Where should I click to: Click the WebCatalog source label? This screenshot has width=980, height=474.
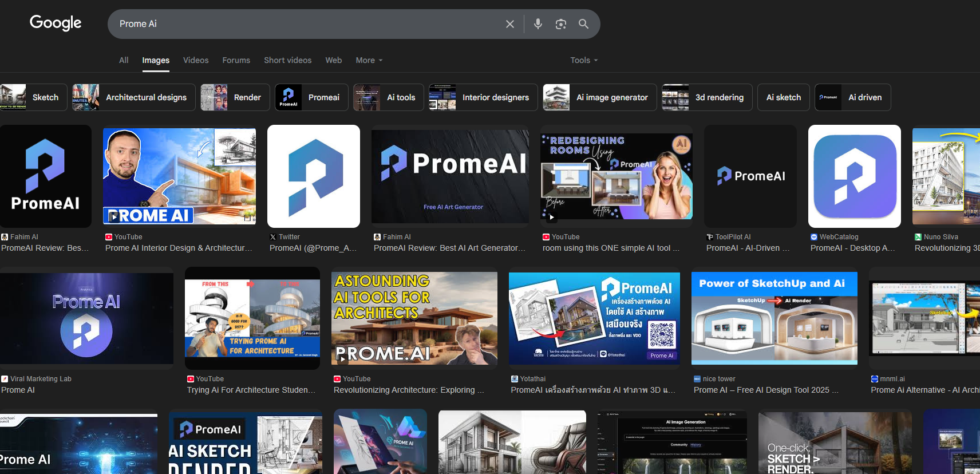point(839,237)
